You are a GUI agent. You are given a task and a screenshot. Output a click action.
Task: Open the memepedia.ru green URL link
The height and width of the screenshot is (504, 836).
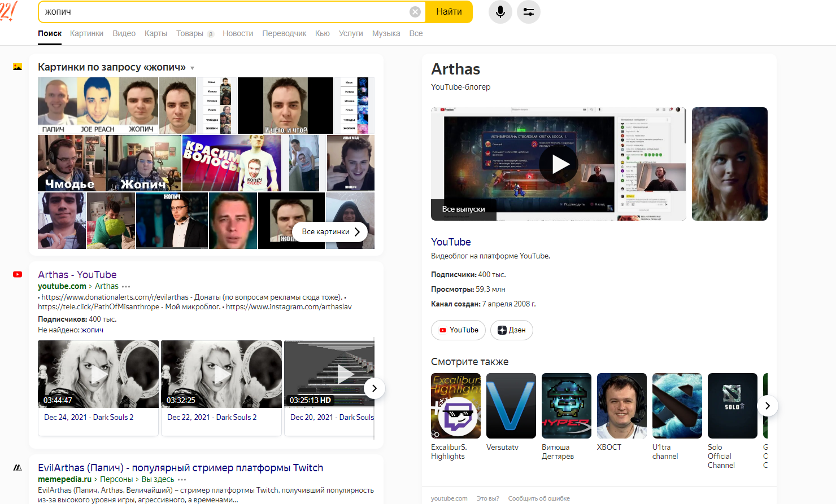tap(64, 479)
